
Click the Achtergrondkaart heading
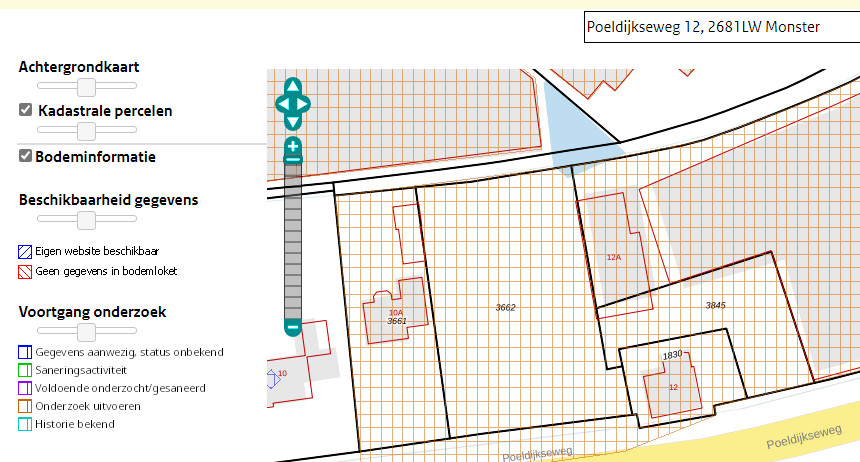[79, 67]
